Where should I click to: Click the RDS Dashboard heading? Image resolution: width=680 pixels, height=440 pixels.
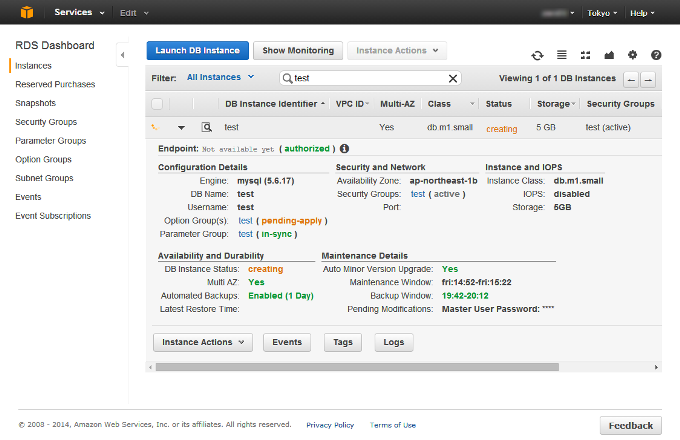click(55, 46)
